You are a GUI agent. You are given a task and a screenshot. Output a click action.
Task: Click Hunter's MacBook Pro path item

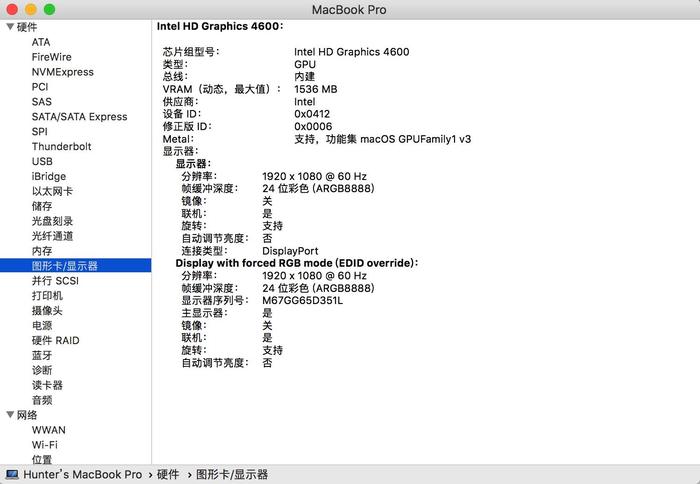point(83,474)
